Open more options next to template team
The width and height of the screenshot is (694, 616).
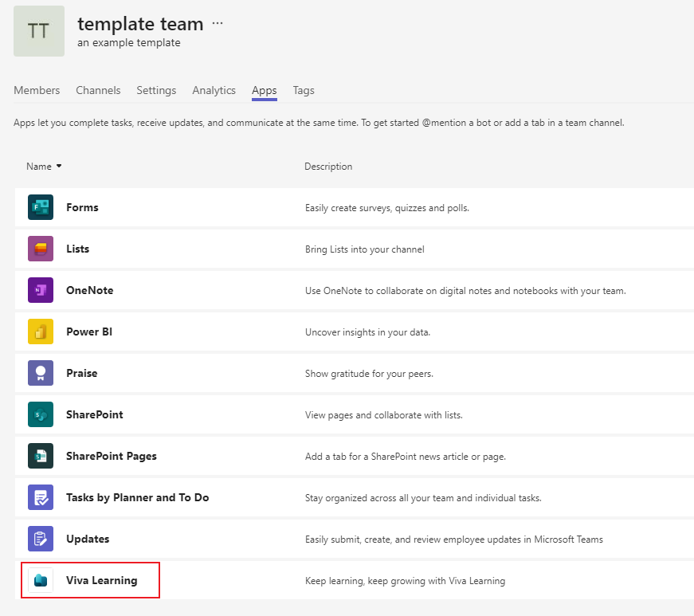218,23
